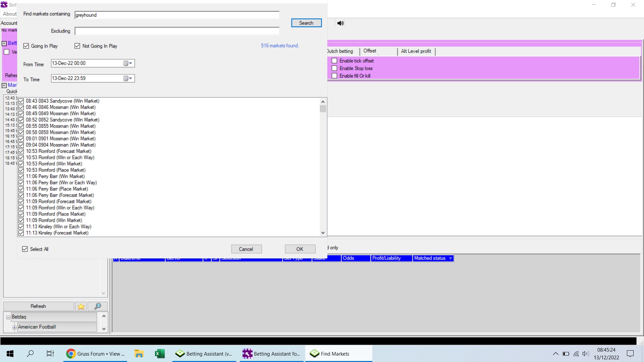Toggle the Not Going In Play checkbox
The image size is (644, 362).
coord(77,46)
